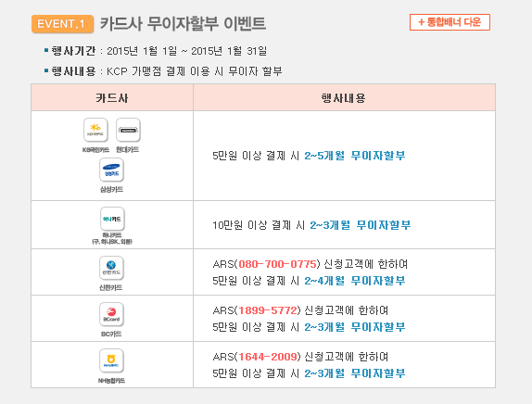
Task: Select the 신한카드 logo icon
Action: pos(111,268)
